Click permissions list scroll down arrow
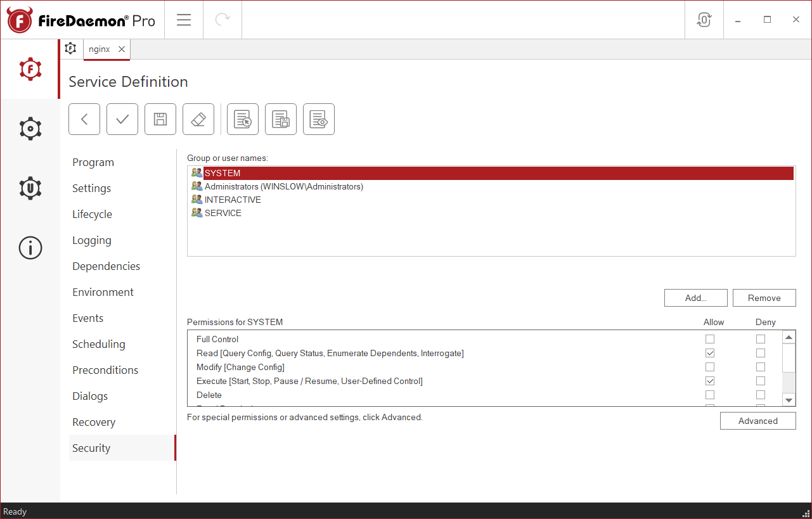This screenshot has width=812, height=519. tap(789, 400)
